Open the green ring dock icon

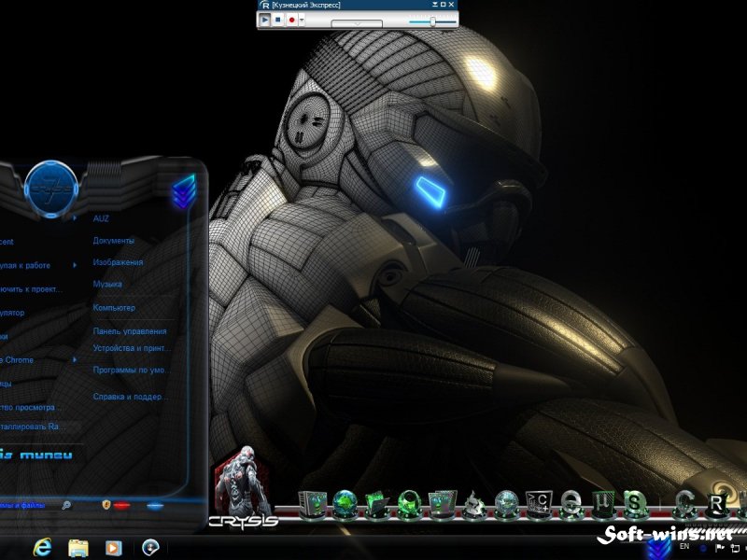point(409,504)
